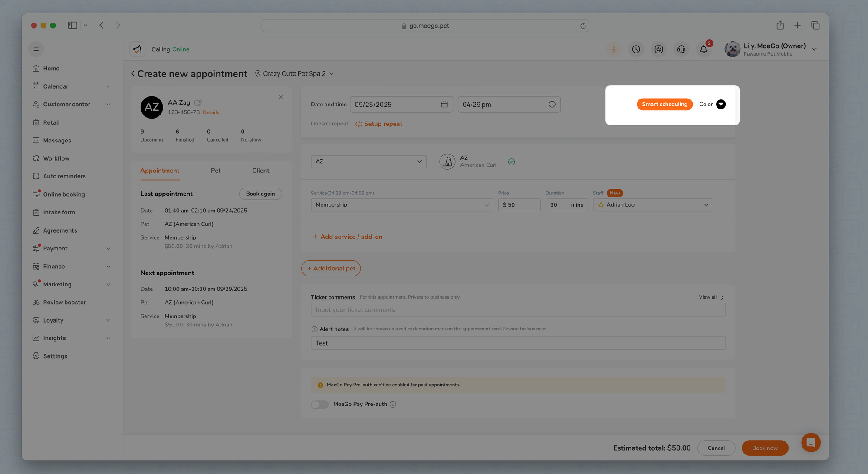Toggle the MoeGo Pay Pre-auth switch
Screen dimensions: 868x474
point(320,404)
